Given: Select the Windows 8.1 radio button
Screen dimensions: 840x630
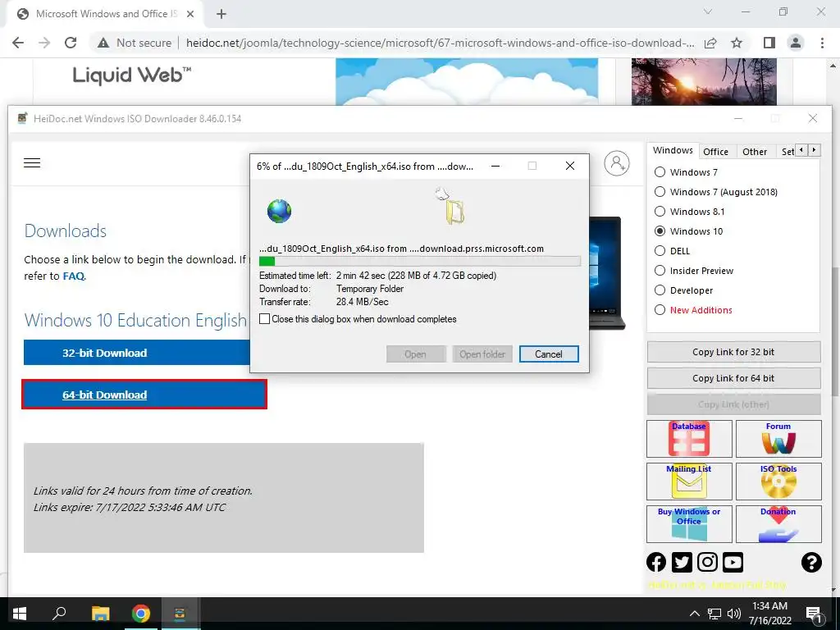Looking at the screenshot, I should coord(660,212).
